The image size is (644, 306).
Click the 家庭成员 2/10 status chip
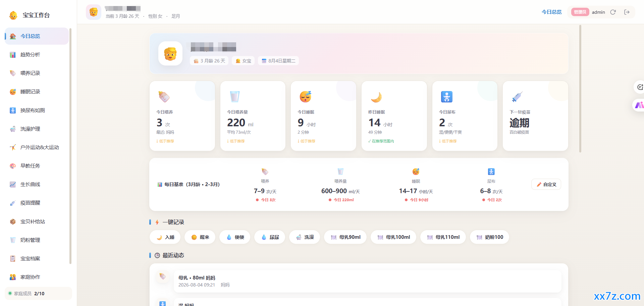[39, 293]
